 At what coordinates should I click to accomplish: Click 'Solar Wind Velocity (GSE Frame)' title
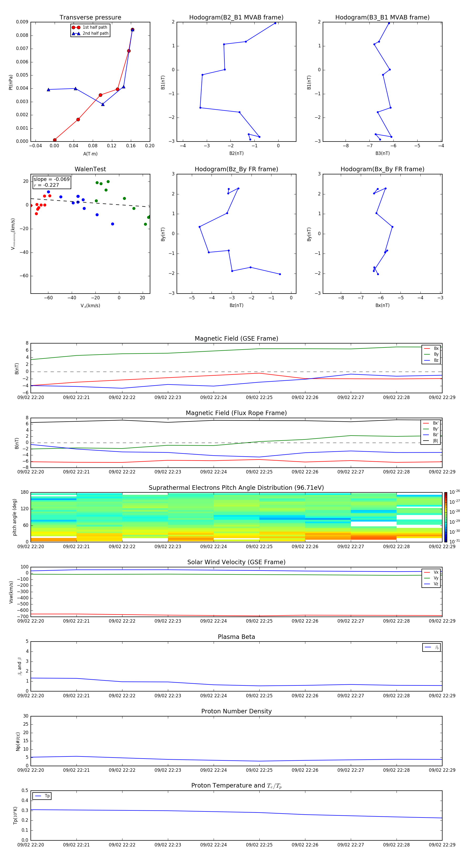point(236,562)
